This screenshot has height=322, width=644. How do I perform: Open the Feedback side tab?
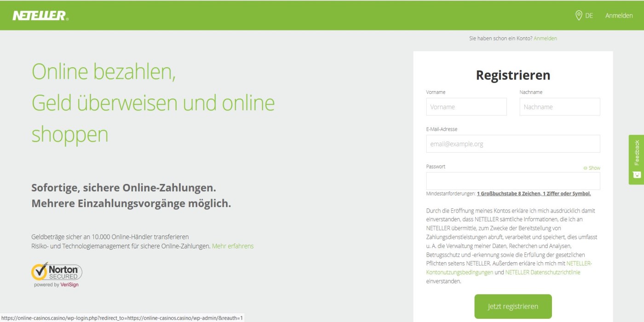636,159
